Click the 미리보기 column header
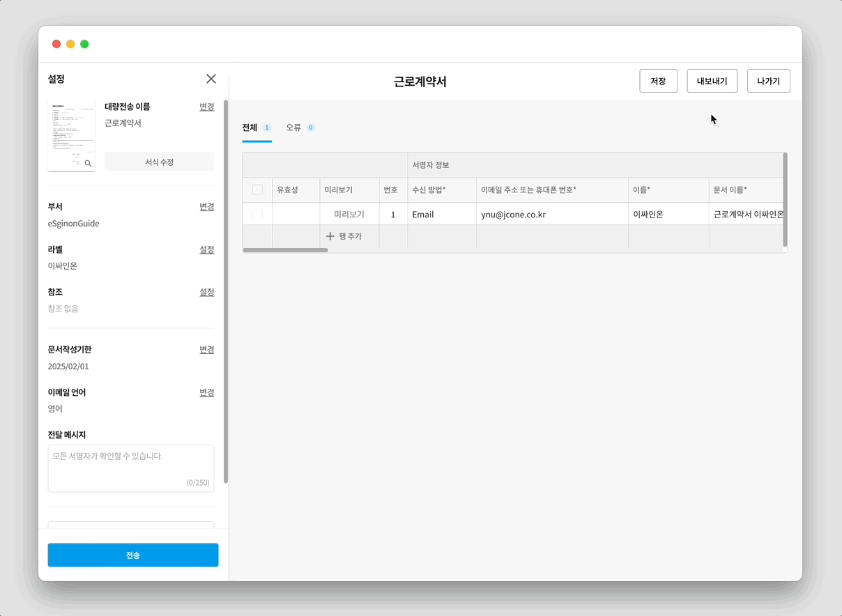842x616 pixels. pos(349,190)
